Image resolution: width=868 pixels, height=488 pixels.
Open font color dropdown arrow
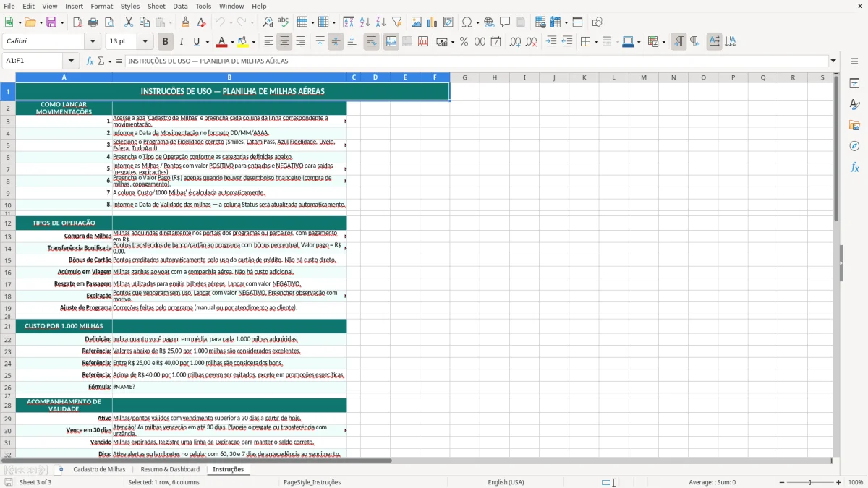231,42
